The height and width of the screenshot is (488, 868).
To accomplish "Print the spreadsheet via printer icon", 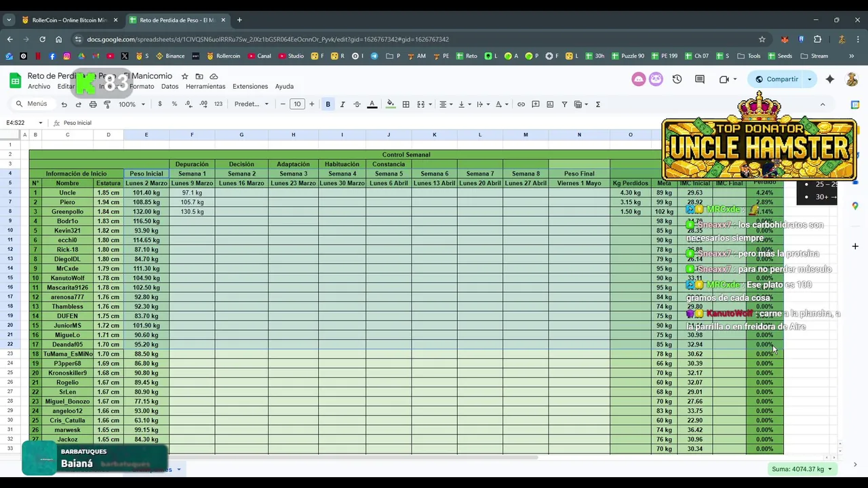I will click(x=93, y=104).
